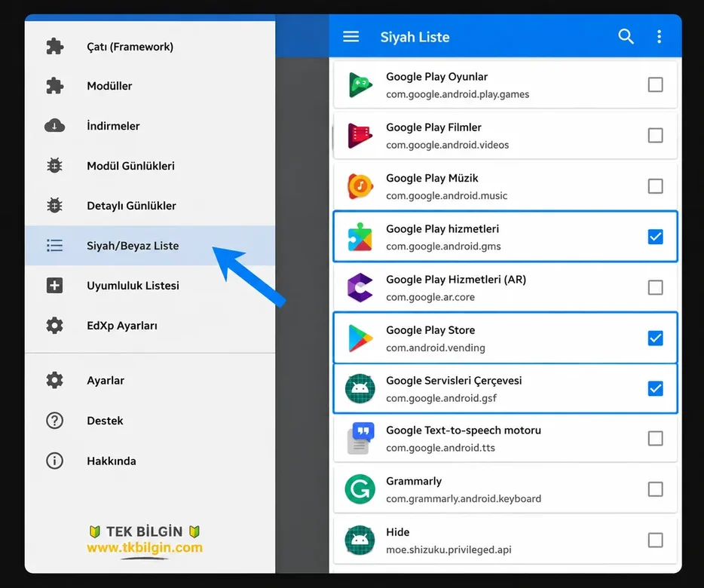Tap the search magnifier icon

626,36
